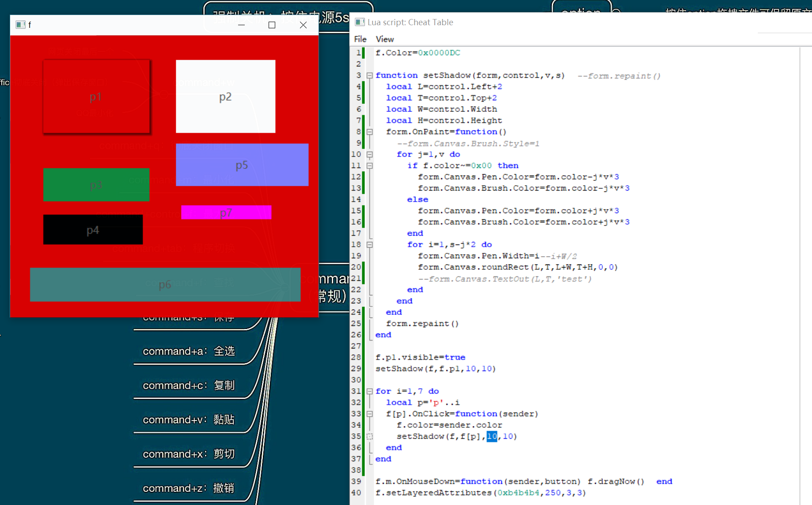Collapse the if block fold at line 11

(x=370, y=166)
